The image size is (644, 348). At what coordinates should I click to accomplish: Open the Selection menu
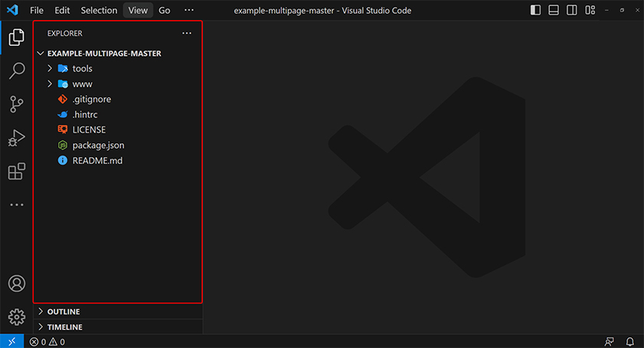tap(99, 10)
